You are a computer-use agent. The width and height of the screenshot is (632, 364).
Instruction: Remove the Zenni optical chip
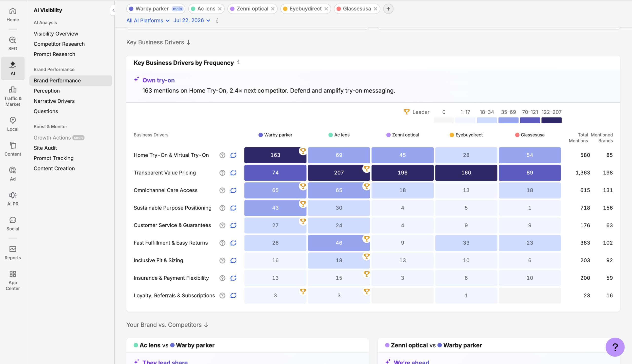[273, 9]
